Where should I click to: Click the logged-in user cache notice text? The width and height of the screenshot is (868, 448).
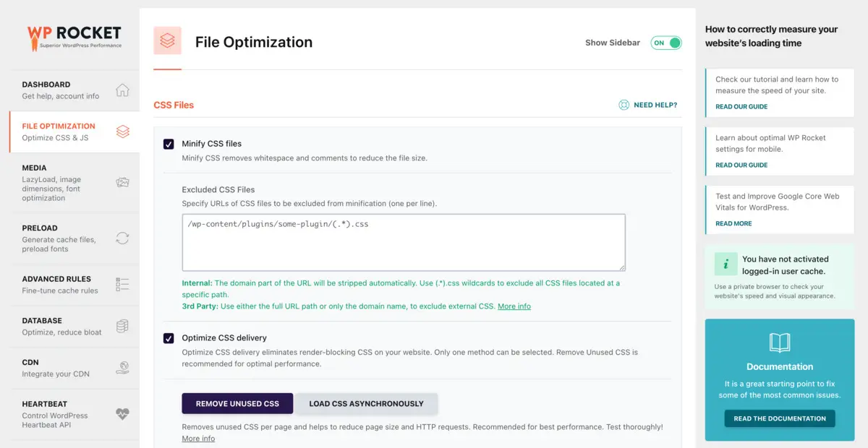(786, 265)
